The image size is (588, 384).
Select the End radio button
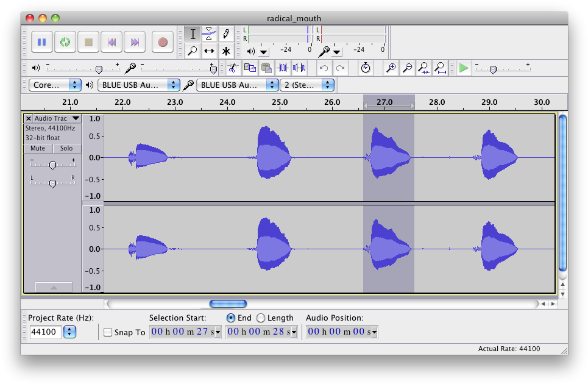(x=230, y=318)
